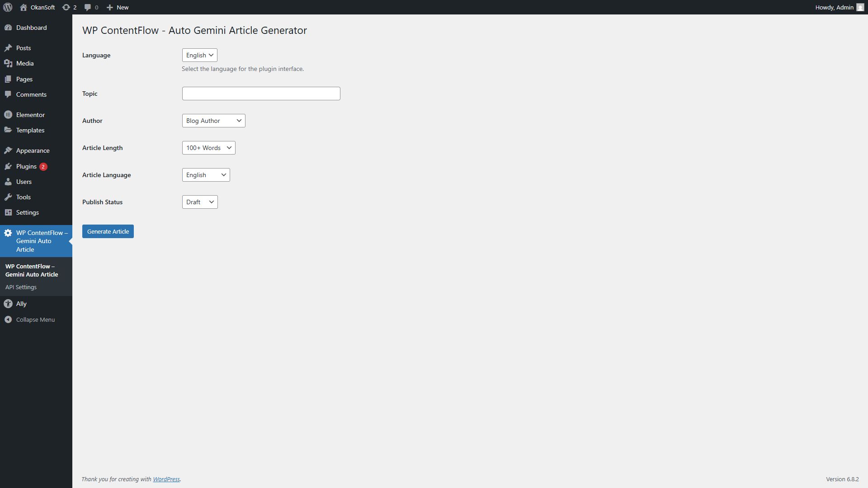Go to the Plugins menu

26,166
